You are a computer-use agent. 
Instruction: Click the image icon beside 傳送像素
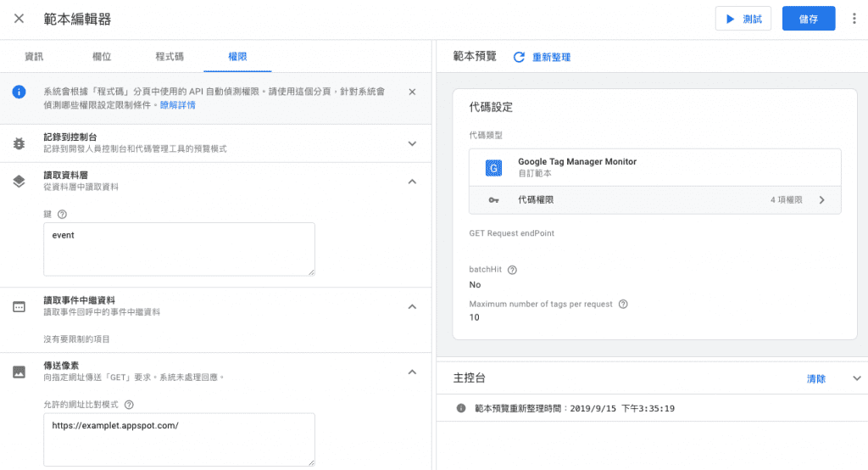pos(19,372)
